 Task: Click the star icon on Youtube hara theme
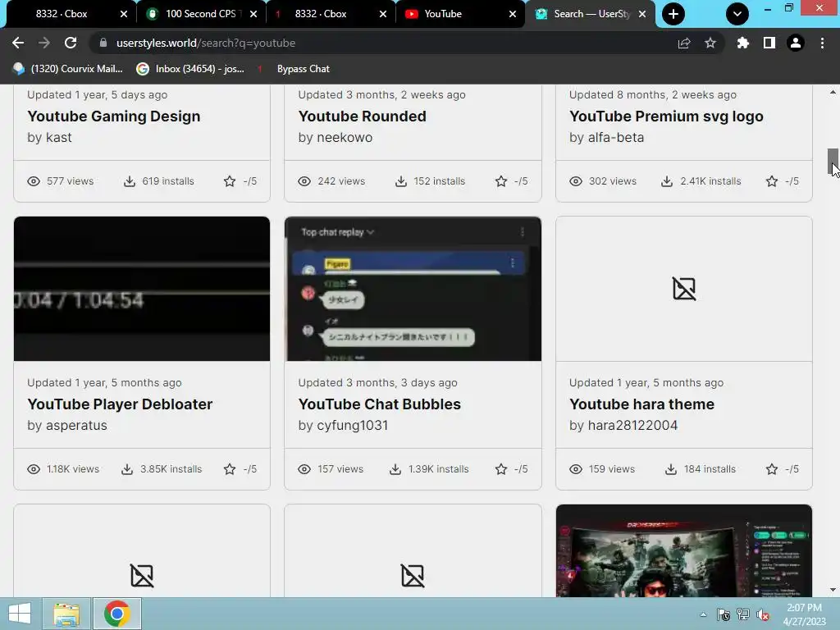pyautogui.click(x=772, y=469)
